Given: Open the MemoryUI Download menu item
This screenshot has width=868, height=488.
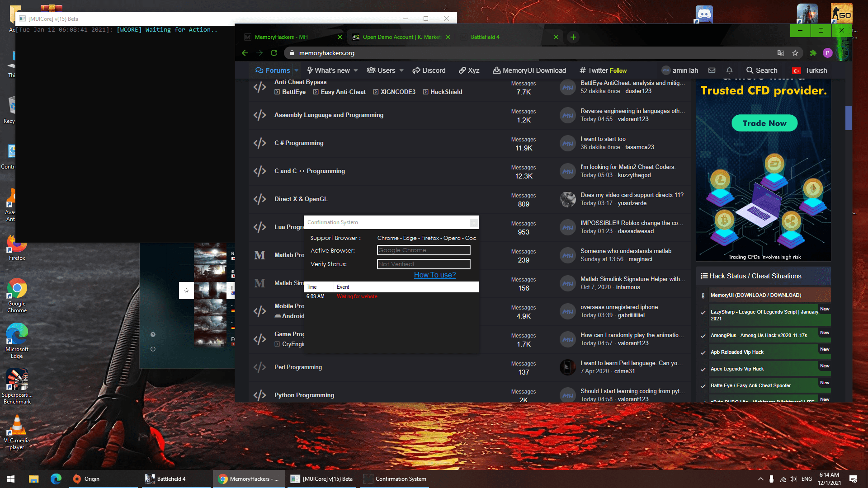Looking at the screenshot, I should tap(529, 70).
